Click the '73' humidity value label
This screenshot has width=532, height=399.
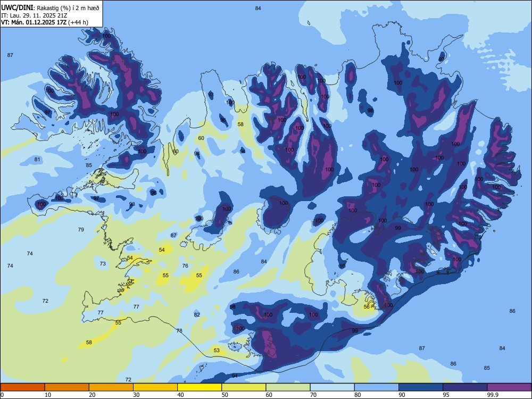(103, 264)
